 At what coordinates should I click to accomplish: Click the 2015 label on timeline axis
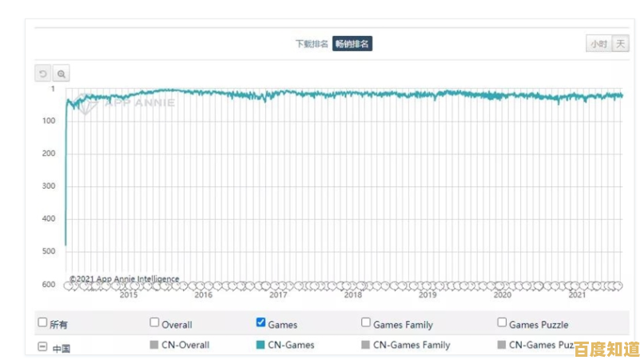tap(129, 294)
